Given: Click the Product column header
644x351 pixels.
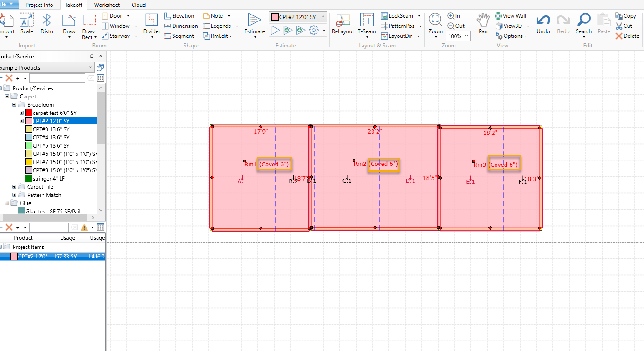Looking at the screenshot, I should 23,238.
